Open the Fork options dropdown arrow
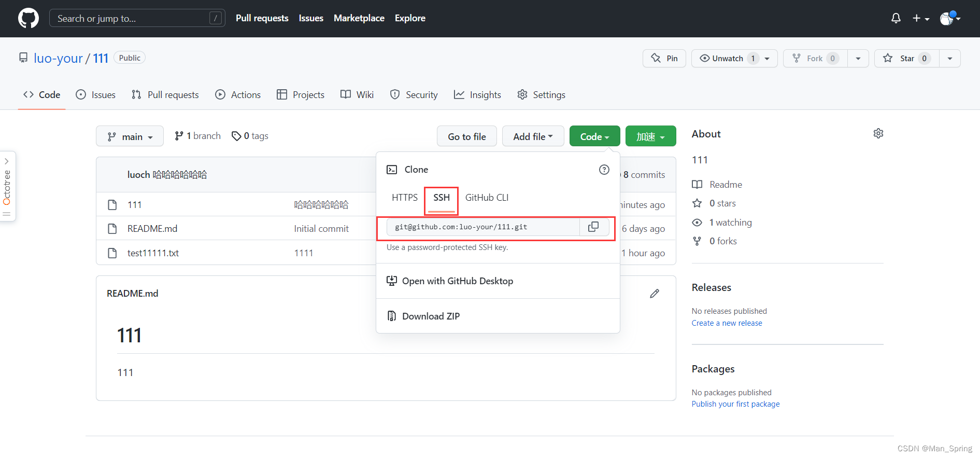 pos(858,58)
